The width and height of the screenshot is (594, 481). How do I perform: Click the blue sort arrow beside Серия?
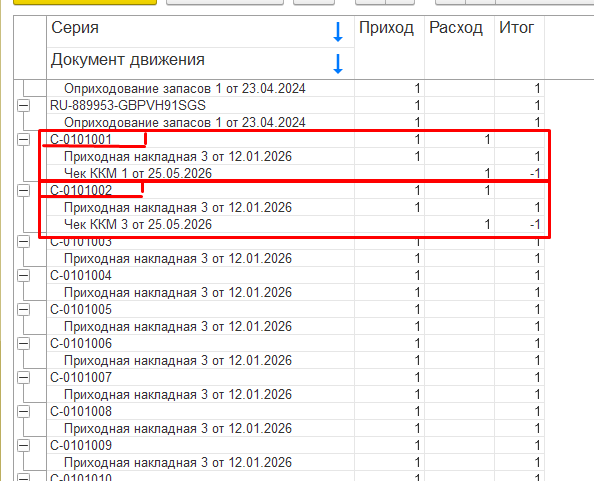pyautogui.click(x=338, y=32)
